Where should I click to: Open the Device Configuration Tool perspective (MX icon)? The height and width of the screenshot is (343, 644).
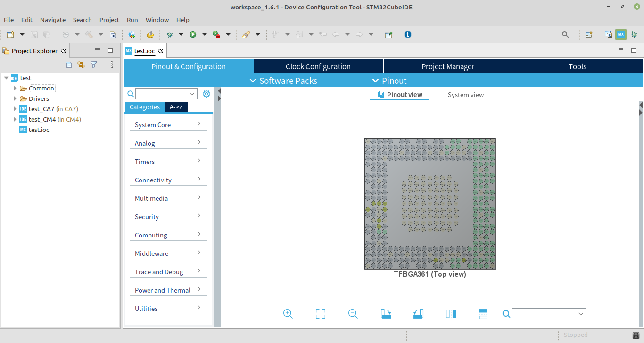point(621,34)
